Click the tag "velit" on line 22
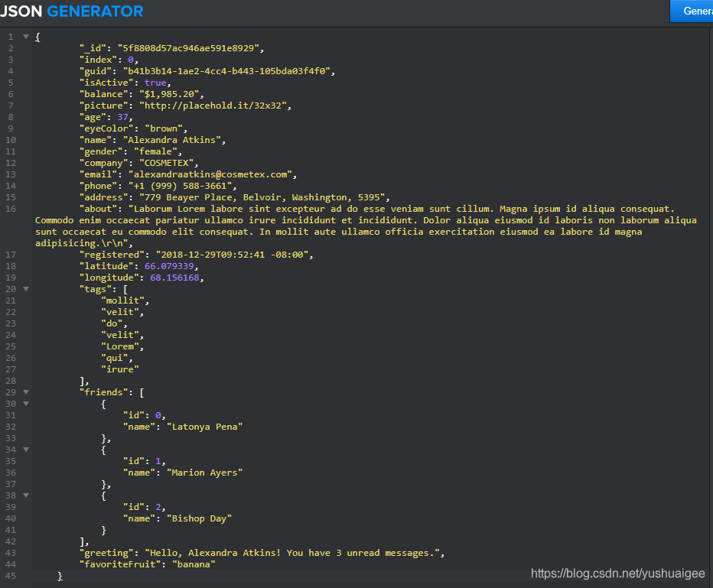The height and width of the screenshot is (588, 713). (x=119, y=312)
